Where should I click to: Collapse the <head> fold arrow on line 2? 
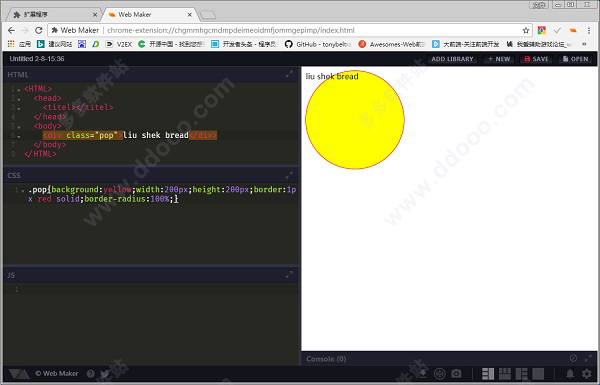[19, 99]
